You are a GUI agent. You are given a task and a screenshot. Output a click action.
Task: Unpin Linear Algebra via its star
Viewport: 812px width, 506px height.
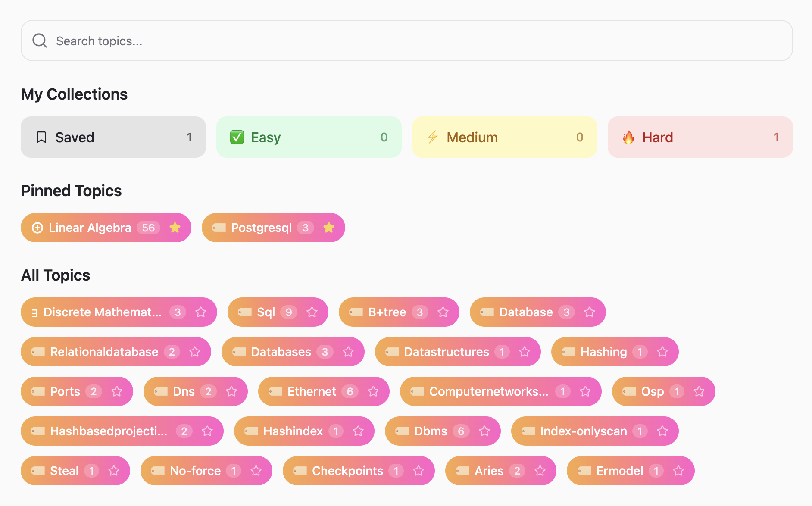pos(175,228)
